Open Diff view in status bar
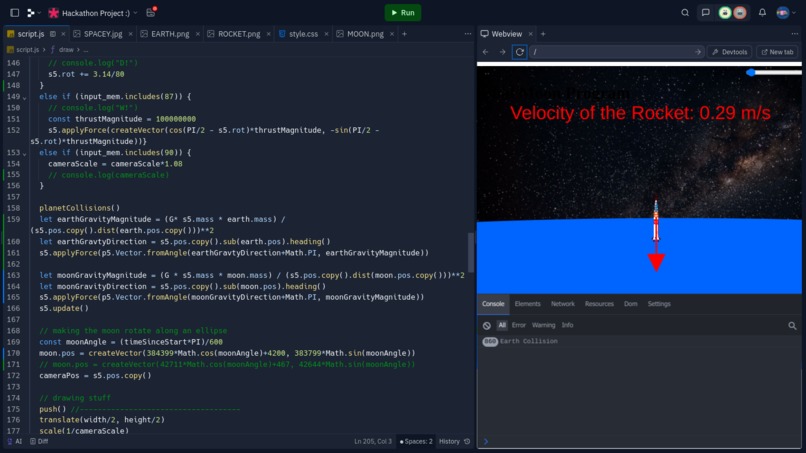This screenshot has height=453, width=806. 39,442
